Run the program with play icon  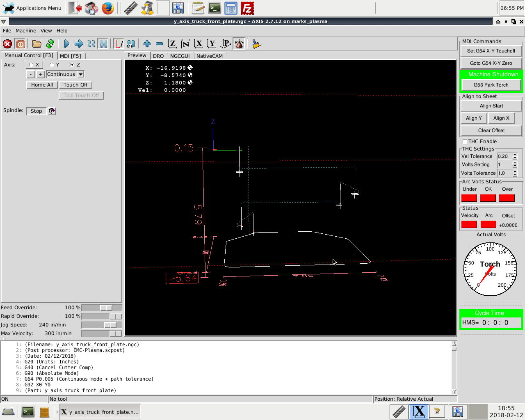click(x=66, y=44)
